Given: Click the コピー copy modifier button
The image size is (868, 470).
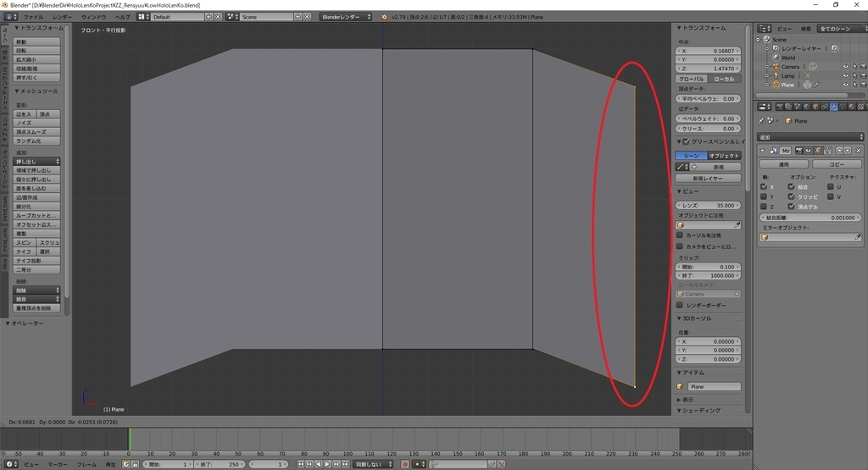Looking at the screenshot, I should (x=837, y=164).
